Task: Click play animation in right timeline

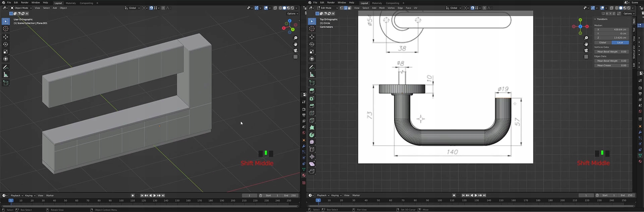Action: pos(476,195)
